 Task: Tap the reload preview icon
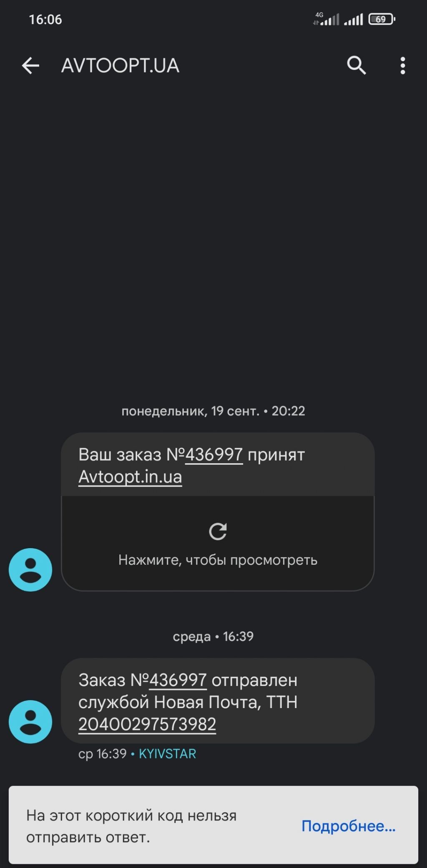click(218, 531)
